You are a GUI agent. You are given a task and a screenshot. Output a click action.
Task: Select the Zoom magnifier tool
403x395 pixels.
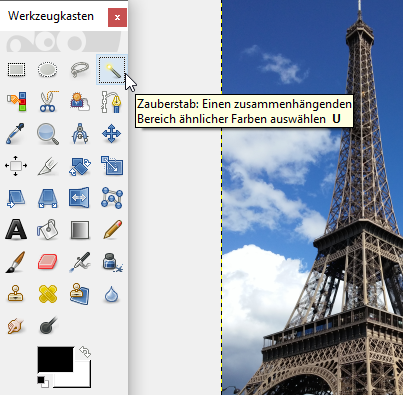point(48,134)
